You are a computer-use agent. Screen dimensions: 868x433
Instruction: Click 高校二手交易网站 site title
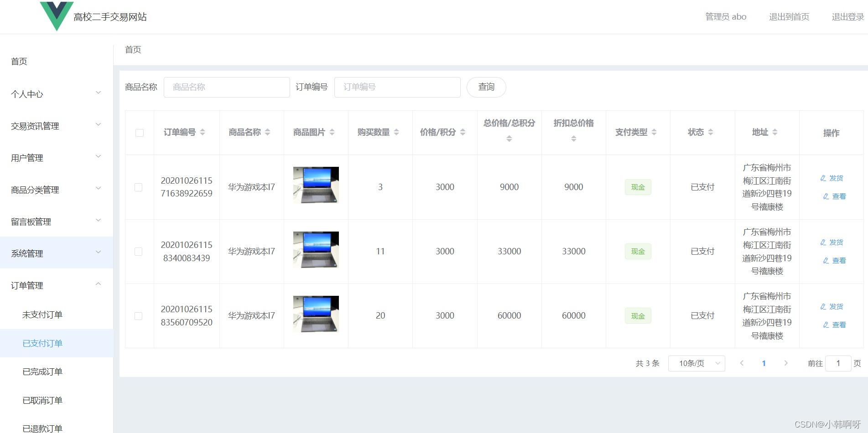tap(110, 17)
